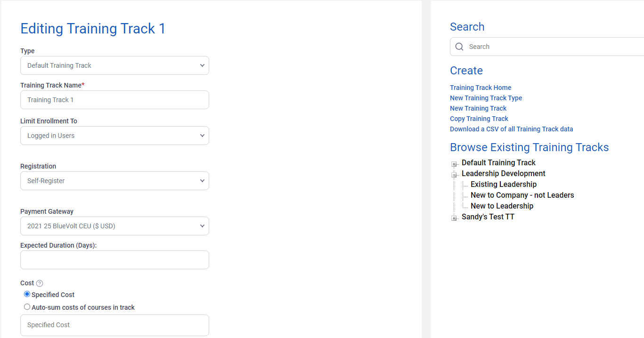The height and width of the screenshot is (338, 644).
Task: Open the Limit Enrollment To dropdown
Action: pos(114,136)
